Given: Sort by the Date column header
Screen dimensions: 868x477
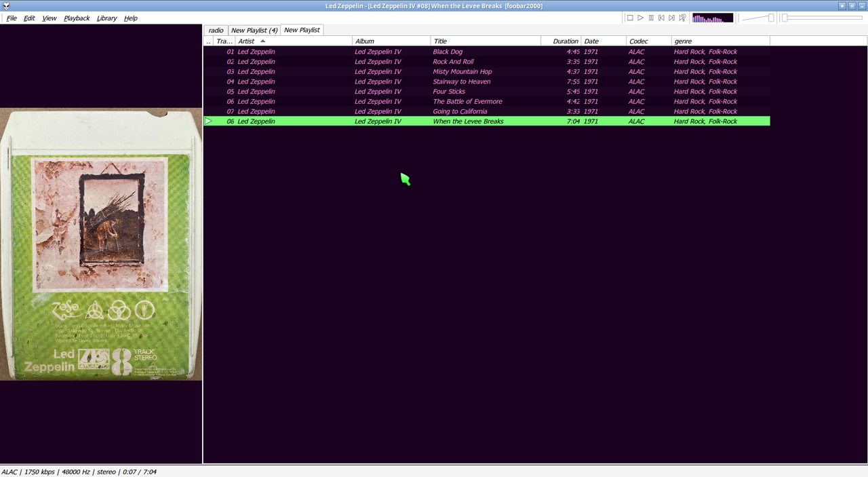Looking at the screenshot, I should [x=604, y=41].
